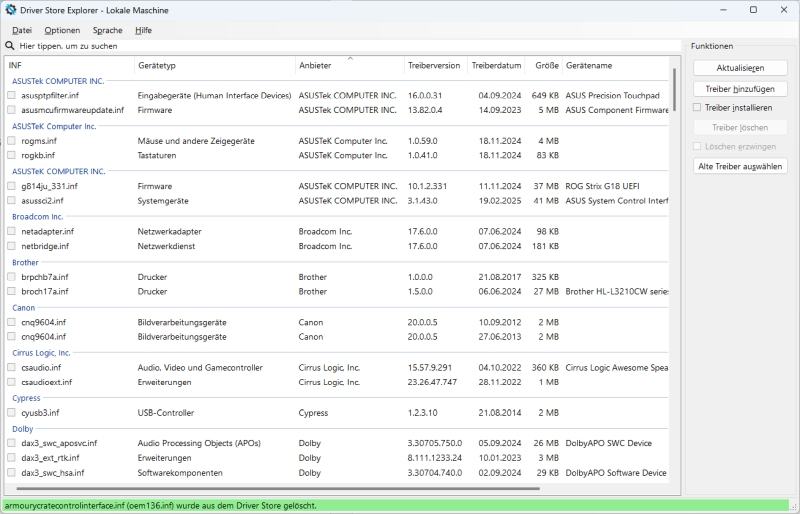Open the Hilfe menu
This screenshot has width=800, height=514.
[x=143, y=30]
